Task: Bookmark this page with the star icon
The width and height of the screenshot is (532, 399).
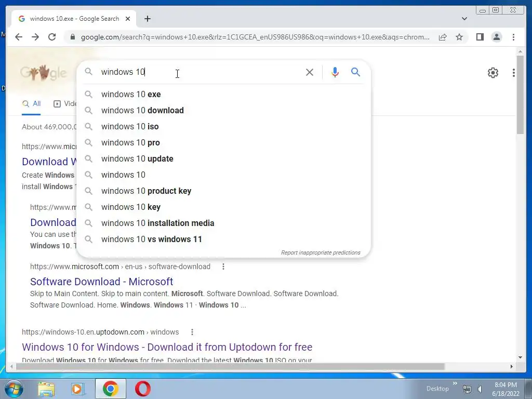Action: coord(459,37)
